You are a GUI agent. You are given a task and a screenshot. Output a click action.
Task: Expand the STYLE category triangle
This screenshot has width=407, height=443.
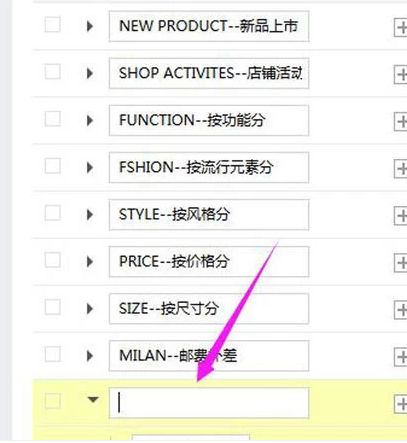(90, 214)
